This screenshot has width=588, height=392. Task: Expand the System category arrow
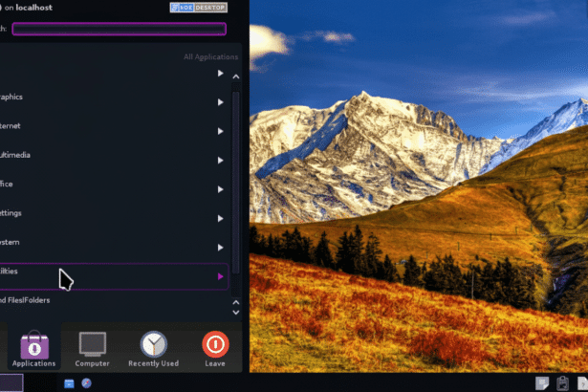[x=221, y=248]
